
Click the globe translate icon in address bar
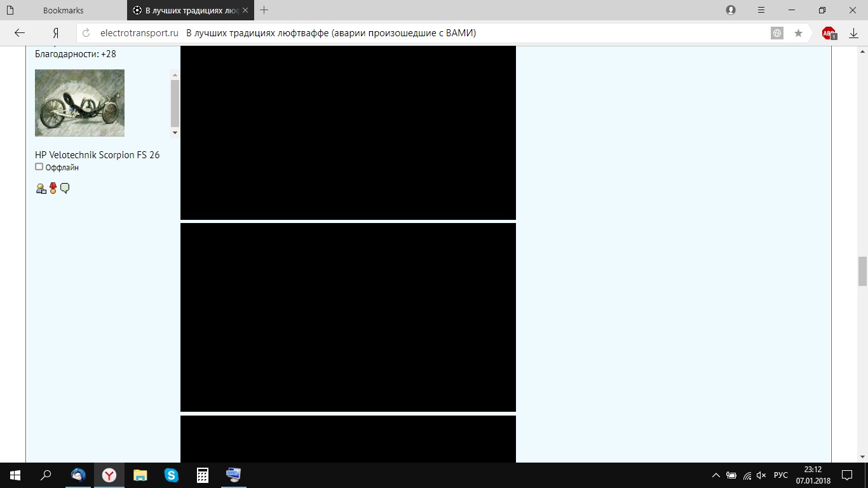[x=776, y=33]
